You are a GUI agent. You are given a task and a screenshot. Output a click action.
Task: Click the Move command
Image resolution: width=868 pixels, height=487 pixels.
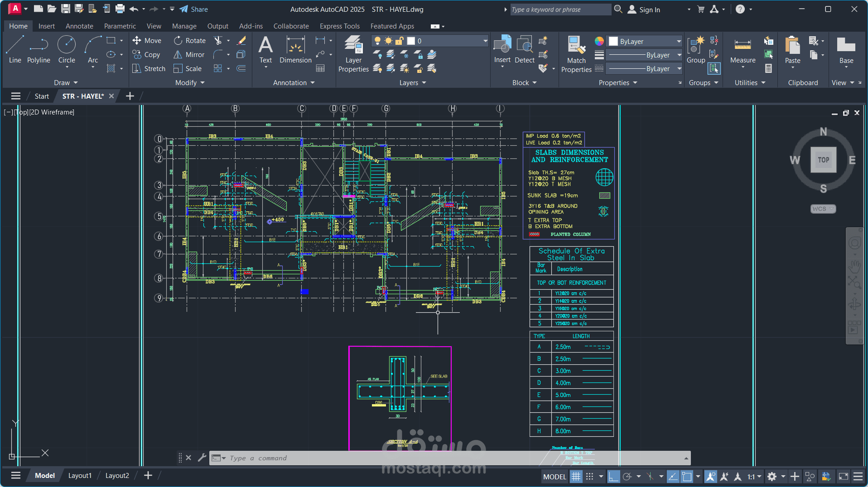click(147, 41)
